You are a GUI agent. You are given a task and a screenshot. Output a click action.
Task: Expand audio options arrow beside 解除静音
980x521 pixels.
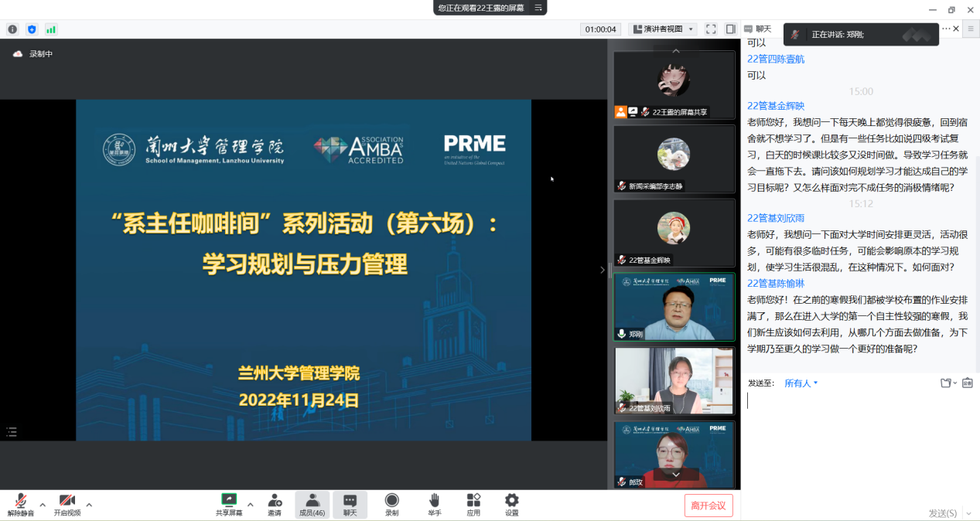tap(43, 505)
